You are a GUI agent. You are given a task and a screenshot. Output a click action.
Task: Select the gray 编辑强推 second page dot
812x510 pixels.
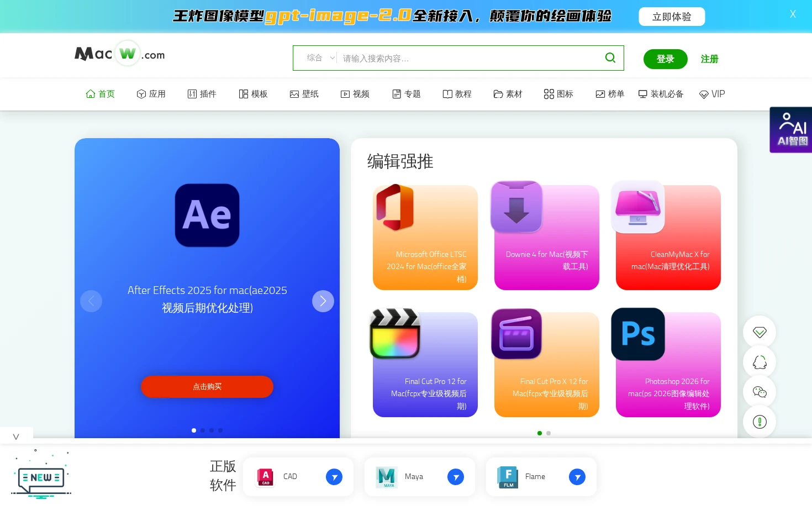pos(549,433)
